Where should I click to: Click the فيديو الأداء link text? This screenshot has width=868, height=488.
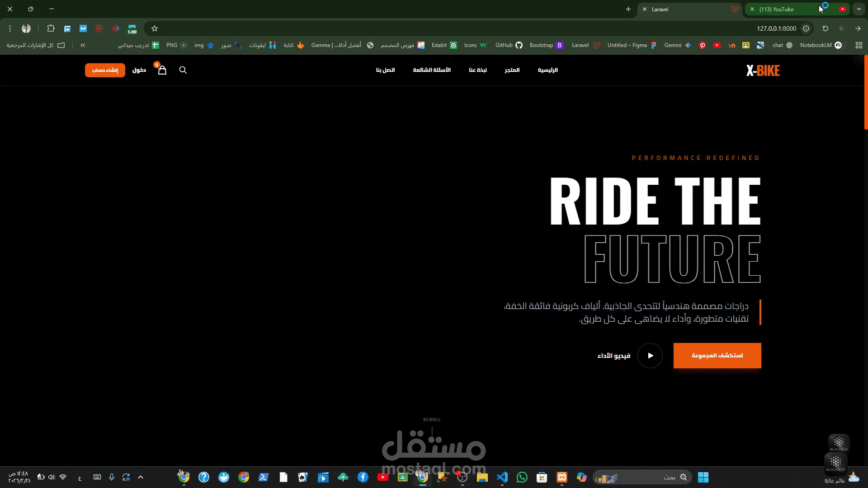614,356
